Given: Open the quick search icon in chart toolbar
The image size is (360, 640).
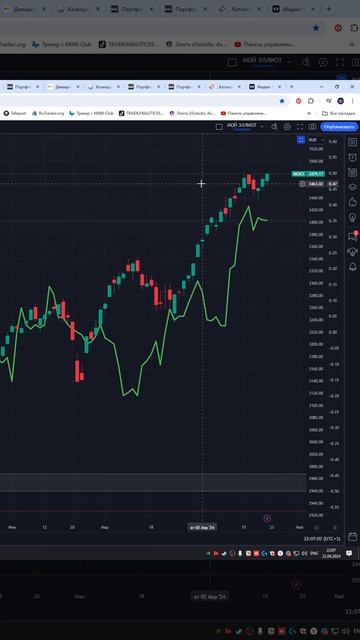Looking at the screenshot, I should tap(275, 127).
